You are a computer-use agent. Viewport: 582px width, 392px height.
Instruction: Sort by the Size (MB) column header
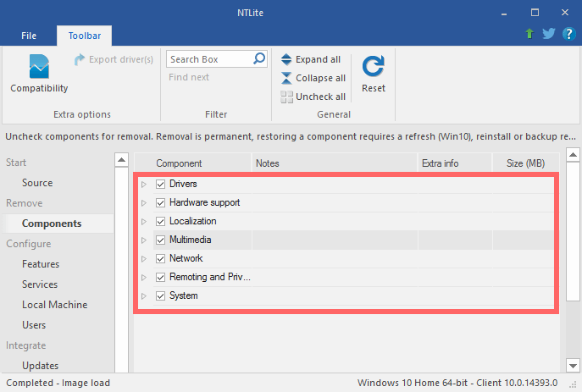(x=525, y=163)
